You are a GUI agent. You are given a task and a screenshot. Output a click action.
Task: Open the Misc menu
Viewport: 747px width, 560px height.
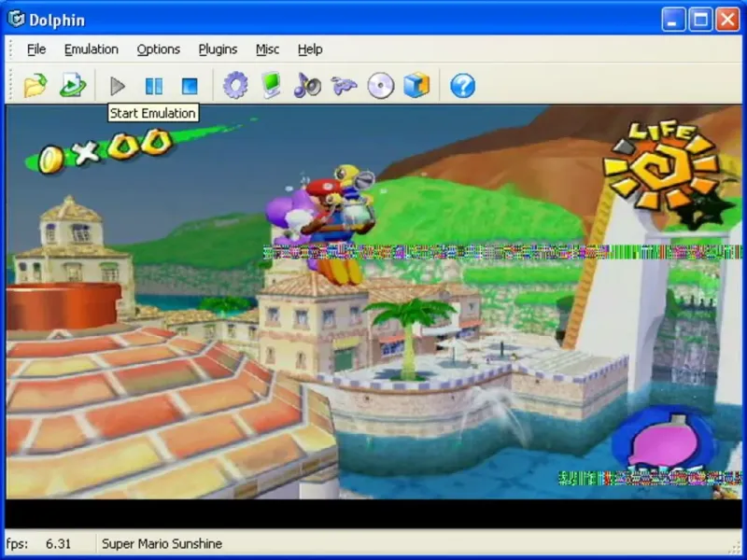267,49
